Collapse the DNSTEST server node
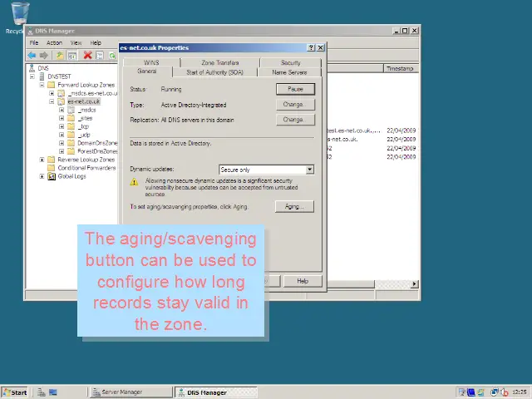Image resolution: width=532 pixels, height=399 pixels. pyautogui.click(x=32, y=76)
